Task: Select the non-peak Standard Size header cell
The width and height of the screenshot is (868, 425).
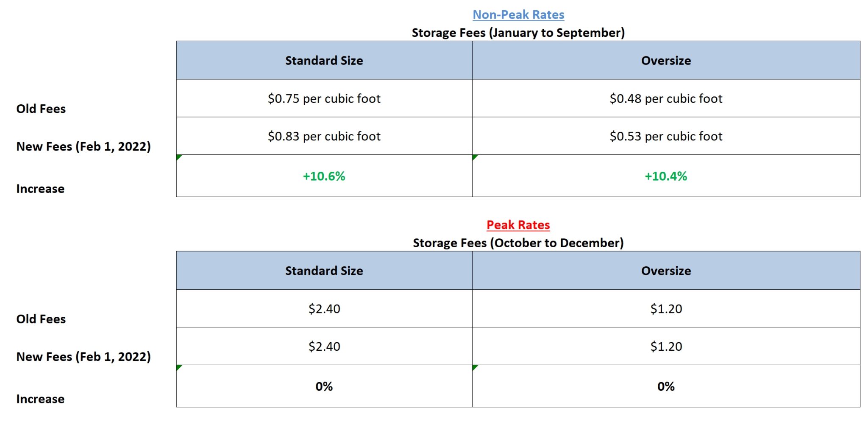Action: (324, 61)
